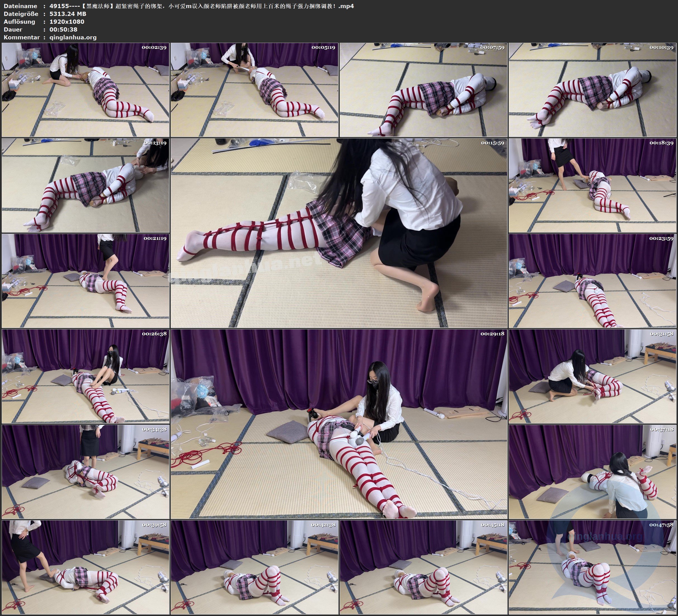Click the qinglanhua.org comment text
This screenshot has height=616, width=678.
pos(73,37)
